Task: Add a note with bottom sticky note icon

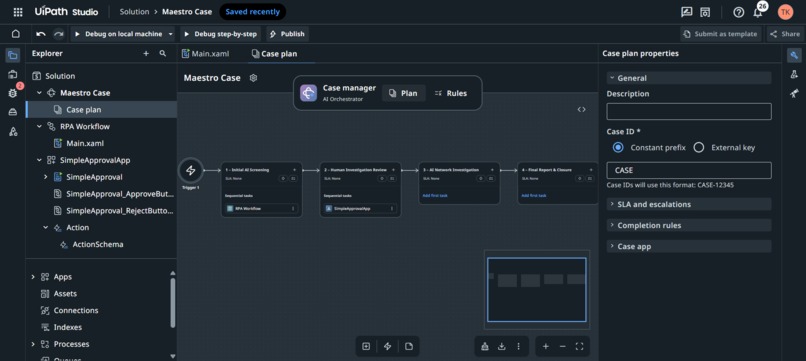Action: [x=409, y=347]
